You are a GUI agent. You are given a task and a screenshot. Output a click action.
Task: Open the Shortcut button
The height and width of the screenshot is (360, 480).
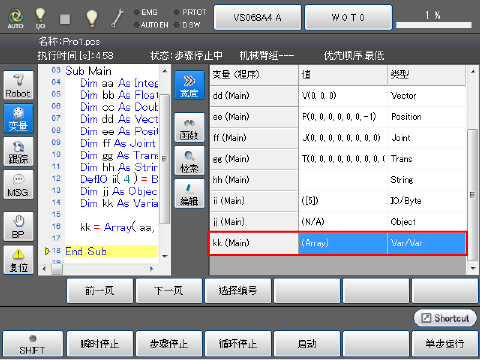click(x=445, y=318)
